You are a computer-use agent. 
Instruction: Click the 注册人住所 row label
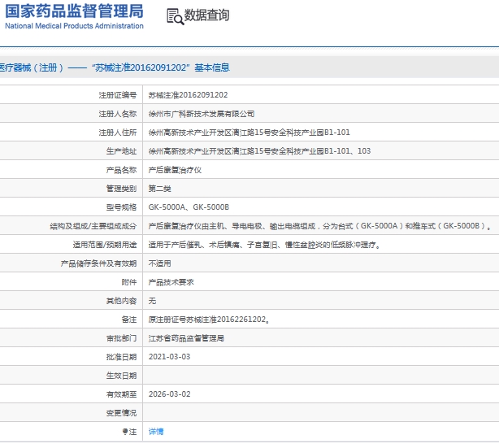(x=117, y=133)
